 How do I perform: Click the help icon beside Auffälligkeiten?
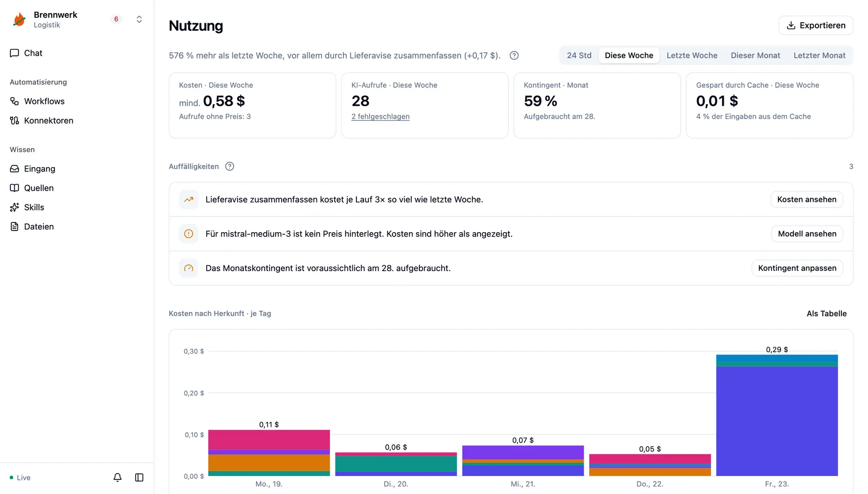[229, 166]
